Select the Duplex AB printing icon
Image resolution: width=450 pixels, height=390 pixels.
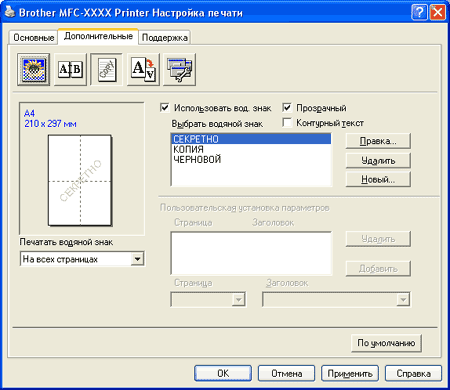[70, 69]
